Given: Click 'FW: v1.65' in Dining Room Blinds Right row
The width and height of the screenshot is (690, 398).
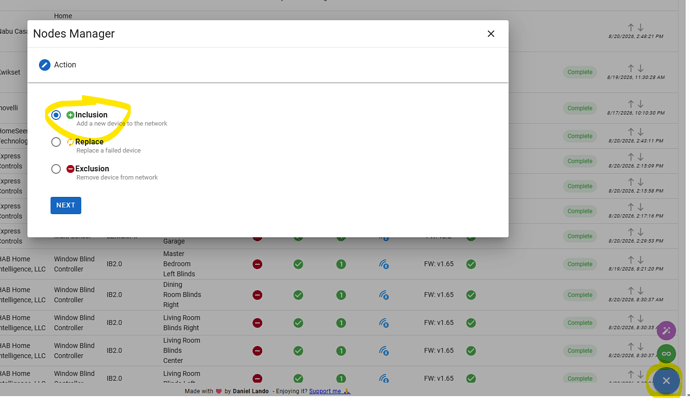Looking at the screenshot, I should tap(439, 295).
